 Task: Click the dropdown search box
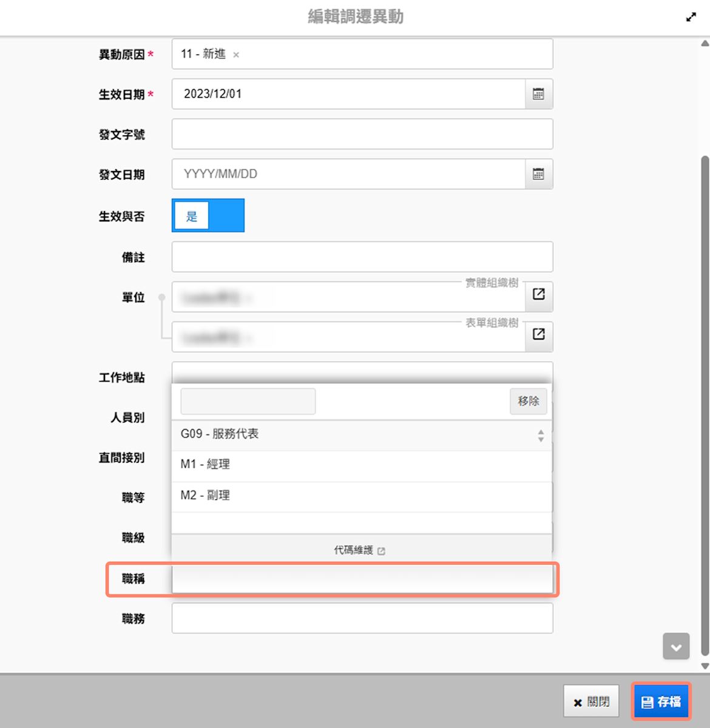[248, 401]
